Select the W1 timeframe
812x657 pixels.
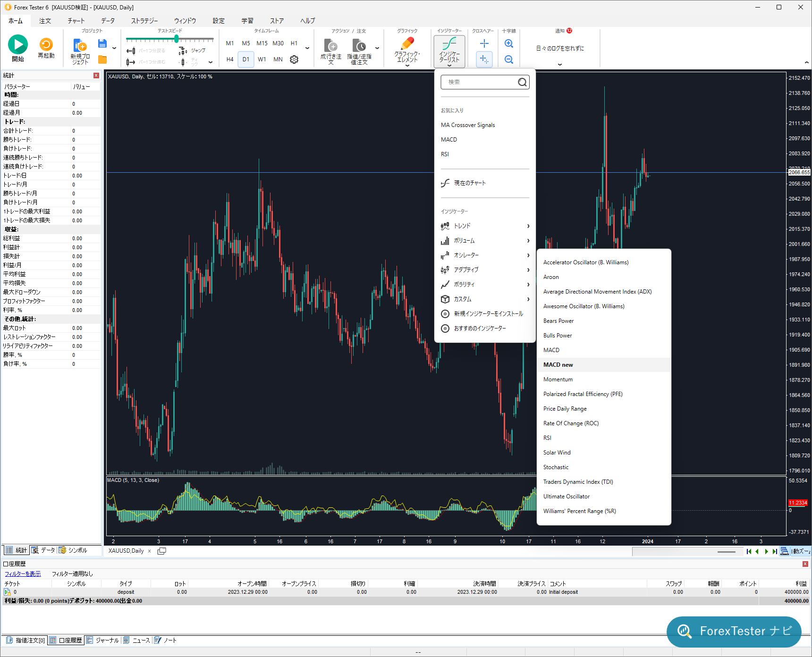click(262, 59)
